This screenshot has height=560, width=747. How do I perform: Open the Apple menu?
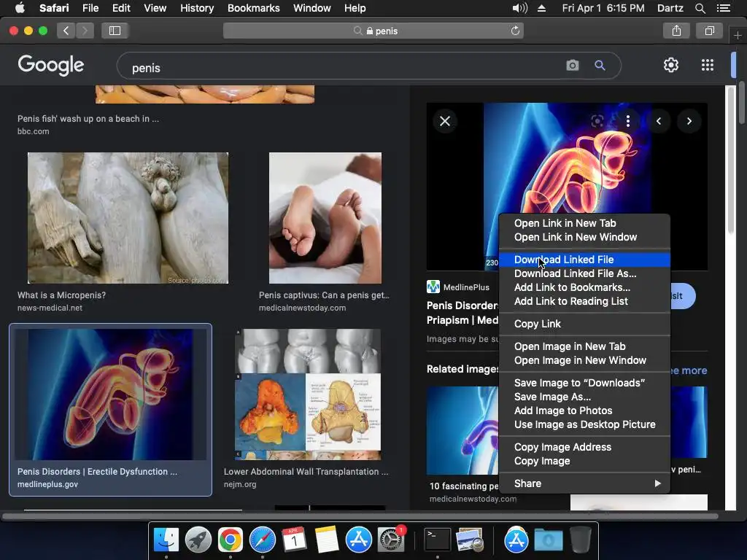pos(20,8)
